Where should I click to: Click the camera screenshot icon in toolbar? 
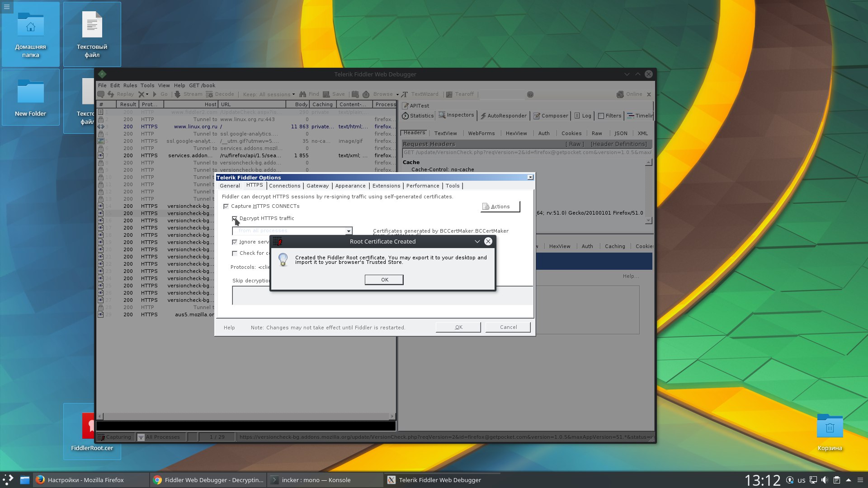pos(355,94)
